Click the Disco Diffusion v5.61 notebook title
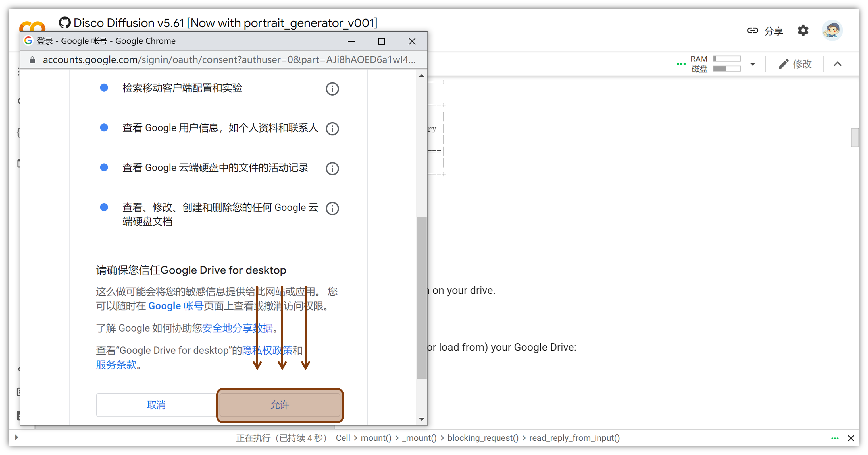The height and width of the screenshot is (455, 868). [225, 23]
